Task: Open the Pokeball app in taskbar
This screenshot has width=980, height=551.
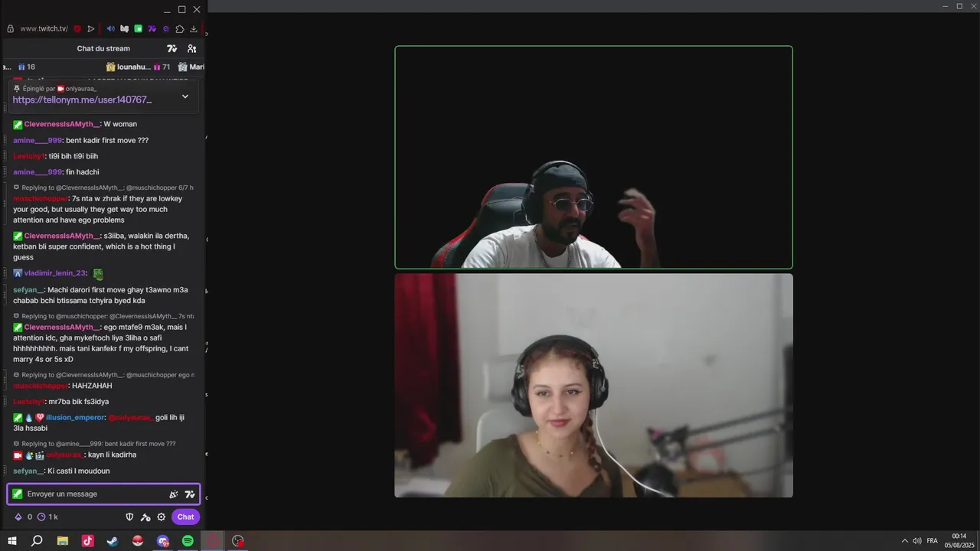Action: (138, 541)
